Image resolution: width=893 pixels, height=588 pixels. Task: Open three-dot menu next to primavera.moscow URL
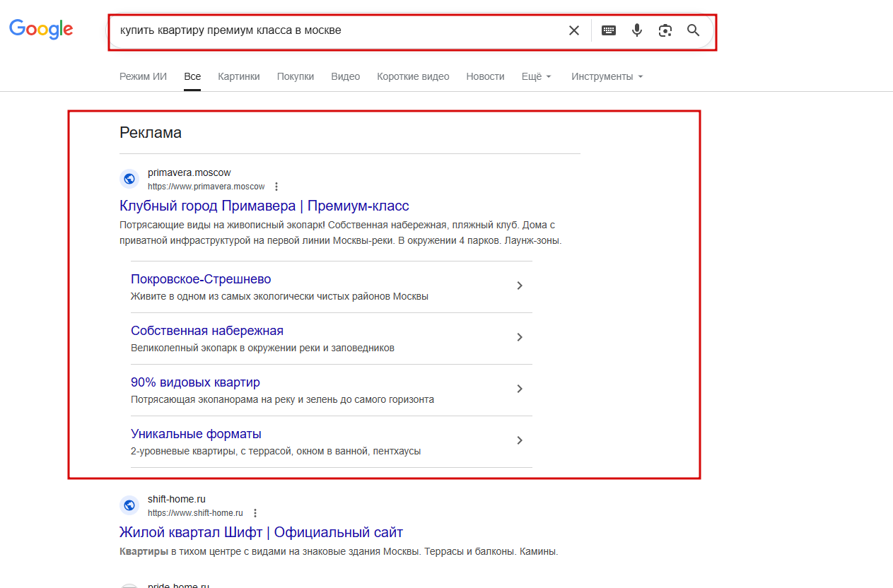coord(276,187)
